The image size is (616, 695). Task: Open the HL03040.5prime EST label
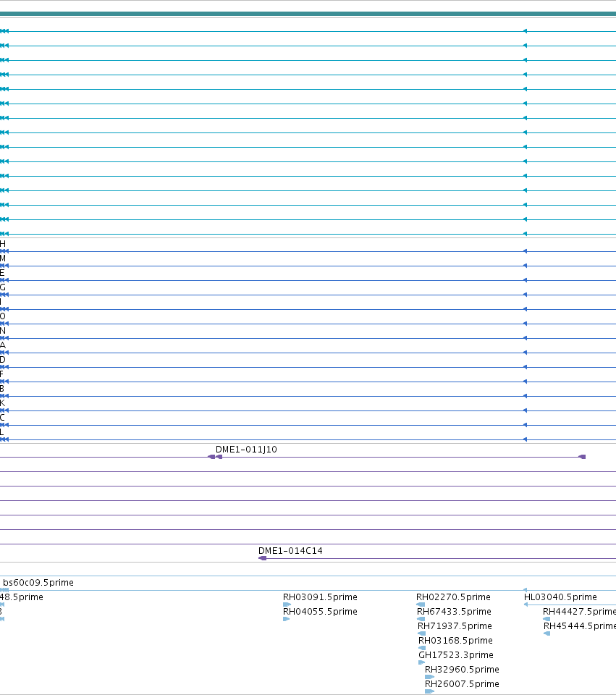tap(560, 597)
